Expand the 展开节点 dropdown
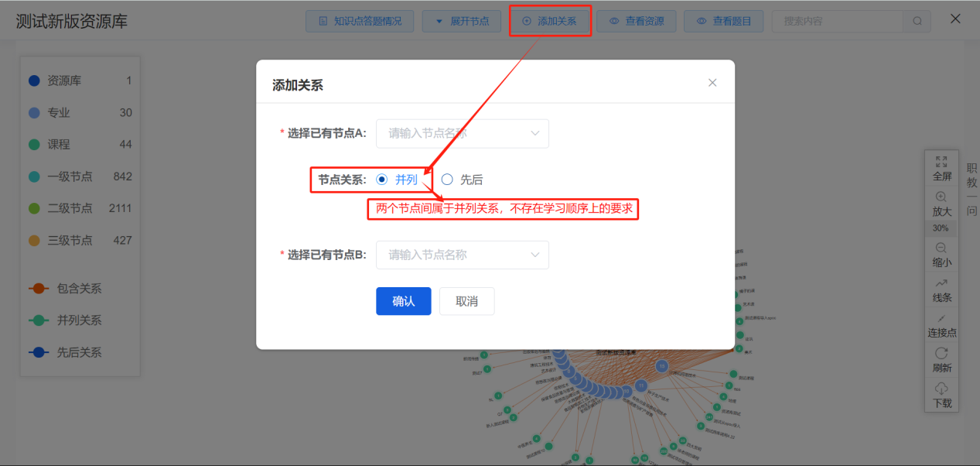The height and width of the screenshot is (466, 980). pyautogui.click(x=462, y=21)
